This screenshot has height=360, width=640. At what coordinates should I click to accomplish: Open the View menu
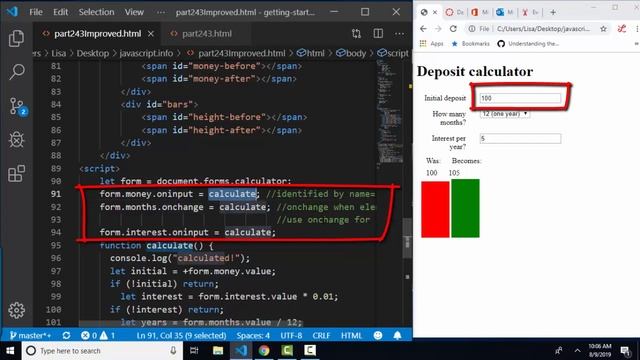click(134, 12)
